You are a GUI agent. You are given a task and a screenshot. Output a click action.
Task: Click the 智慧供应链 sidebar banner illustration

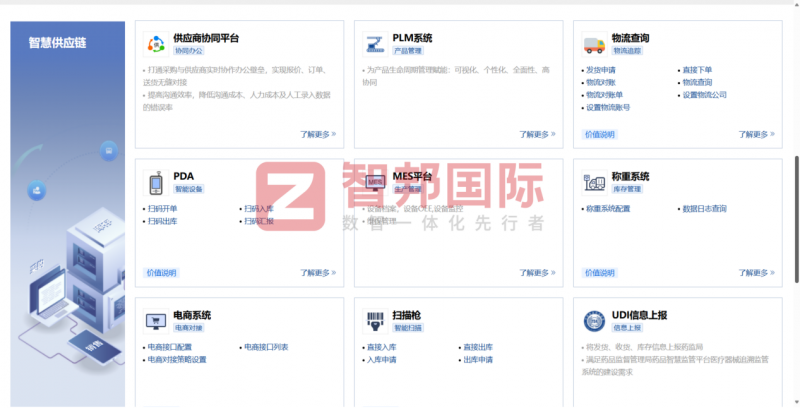click(67, 214)
